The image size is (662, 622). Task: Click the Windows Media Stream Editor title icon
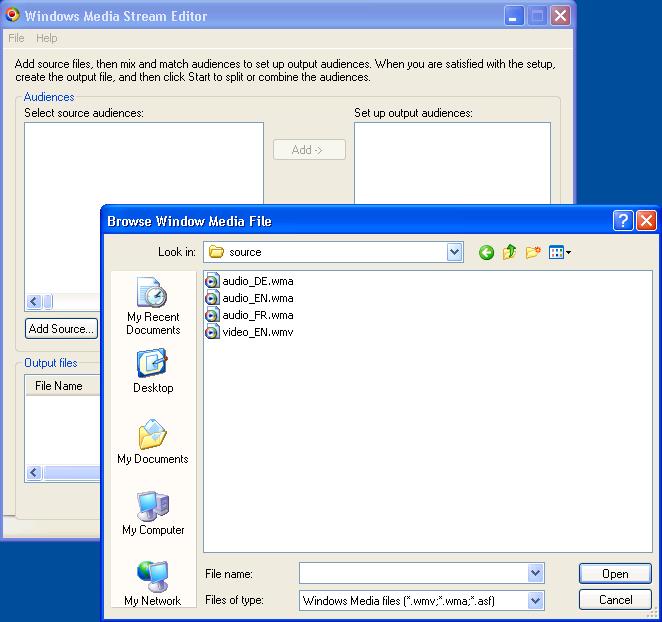[12, 15]
